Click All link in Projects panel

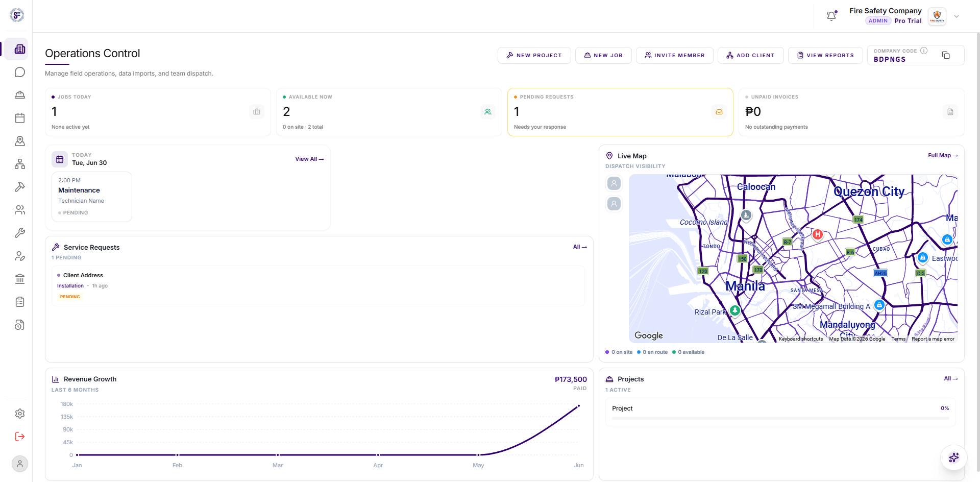click(x=951, y=378)
